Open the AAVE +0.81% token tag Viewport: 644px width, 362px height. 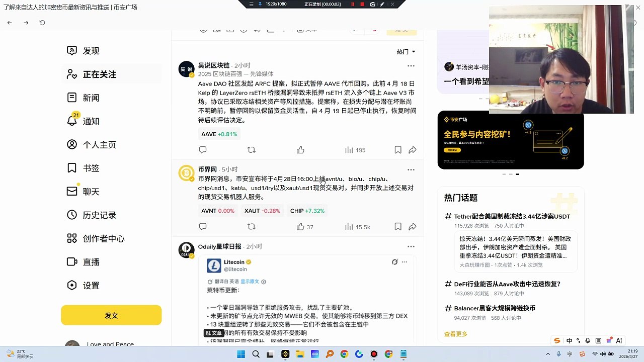tap(219, 134)
